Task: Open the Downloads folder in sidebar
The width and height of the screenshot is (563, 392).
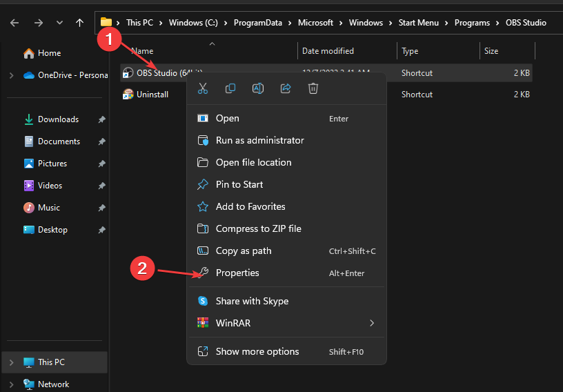Action: (58, 119)
